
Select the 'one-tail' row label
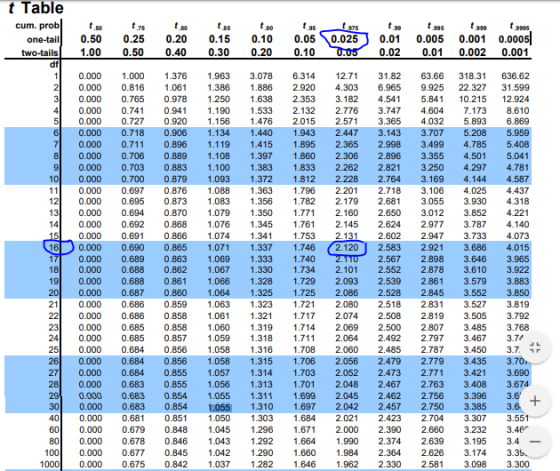(x=43, y=40)
